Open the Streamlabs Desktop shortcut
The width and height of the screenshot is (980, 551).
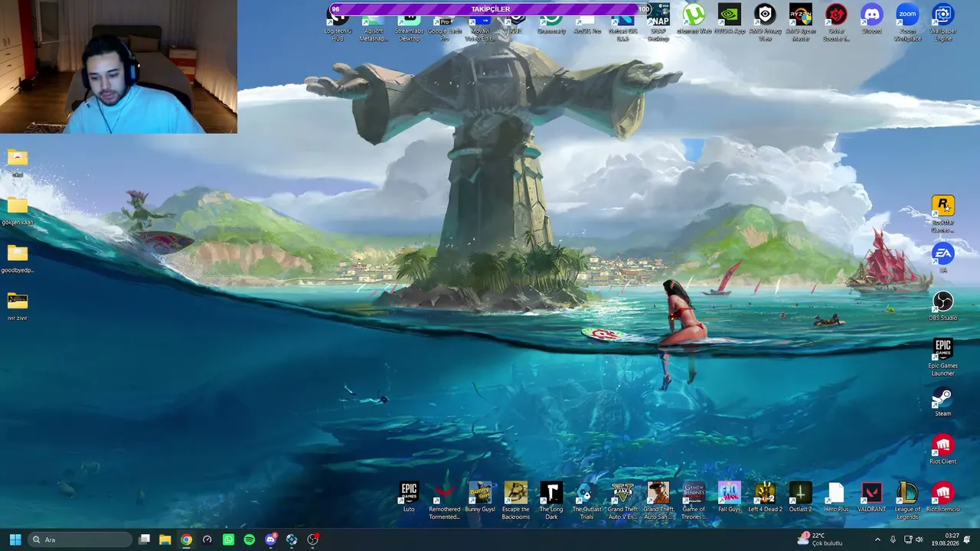[x=410, y=23]
